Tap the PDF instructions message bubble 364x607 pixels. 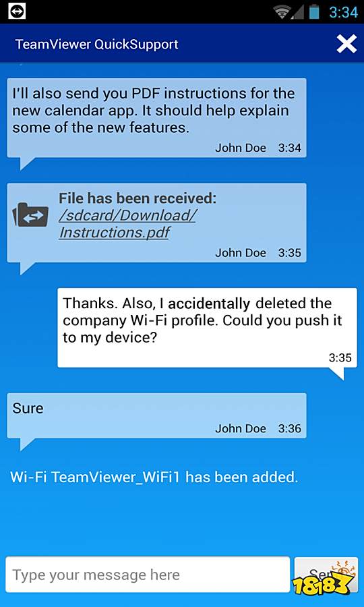coord(156,118)
